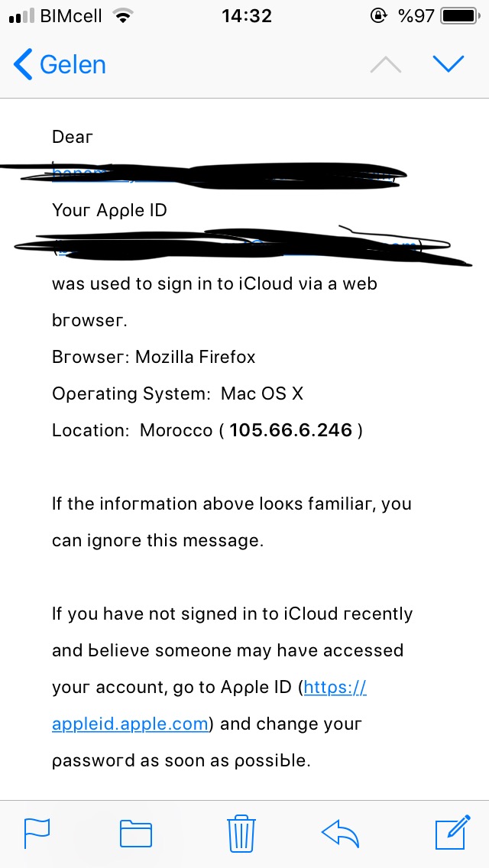This screenshot has width=489, height=868.
Task: Tap the battery indicator in the status bar
Action: click(460, 16)
